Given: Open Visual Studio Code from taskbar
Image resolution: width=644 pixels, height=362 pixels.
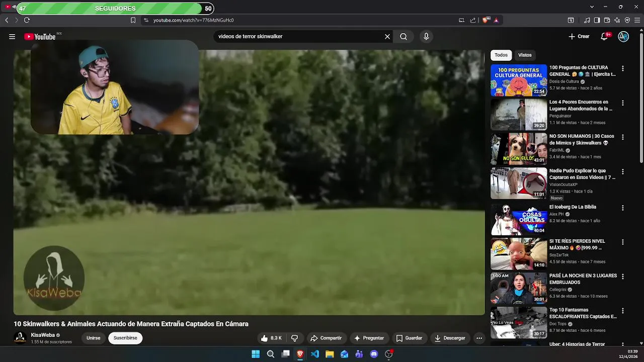Looking at the screenshot, I should [x=314, y=354].
